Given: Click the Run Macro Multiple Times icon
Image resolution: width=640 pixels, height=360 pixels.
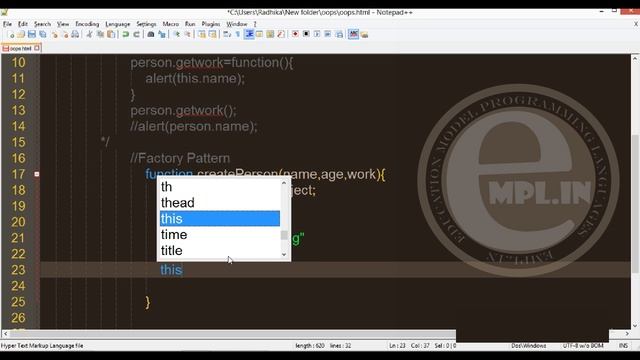Looking at the screenshot, I should coord(328,35).
